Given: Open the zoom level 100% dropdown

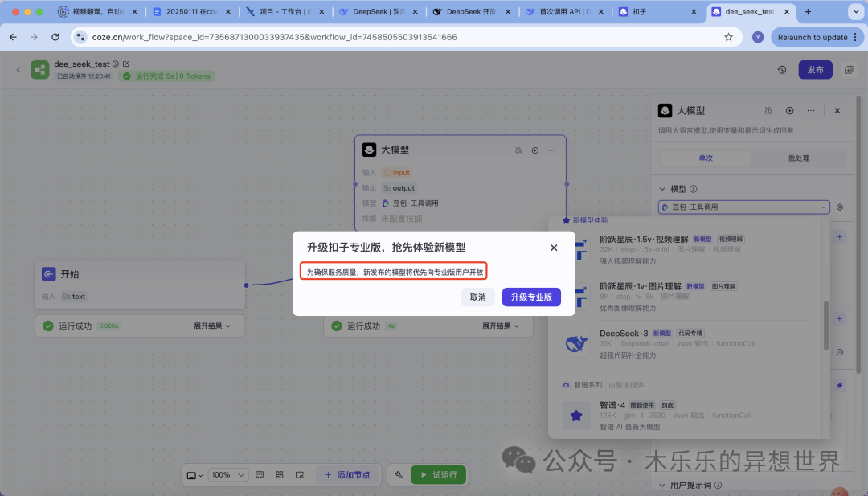Looking at the screenshot, I should [227, 474].
